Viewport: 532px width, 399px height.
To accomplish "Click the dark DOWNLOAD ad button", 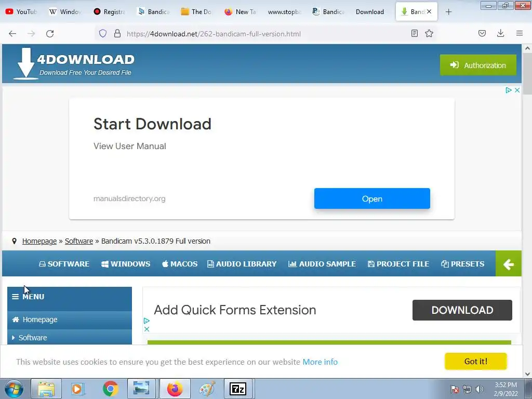I will [x=462, y=310].
